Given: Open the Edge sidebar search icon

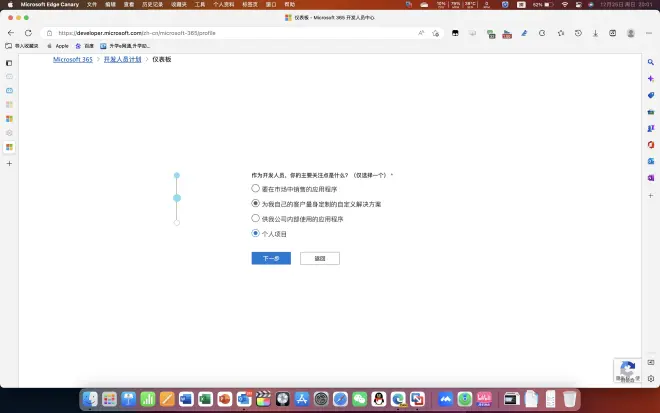Looking at the screenshot, I should pyautogui.click(x=651, y=62).
